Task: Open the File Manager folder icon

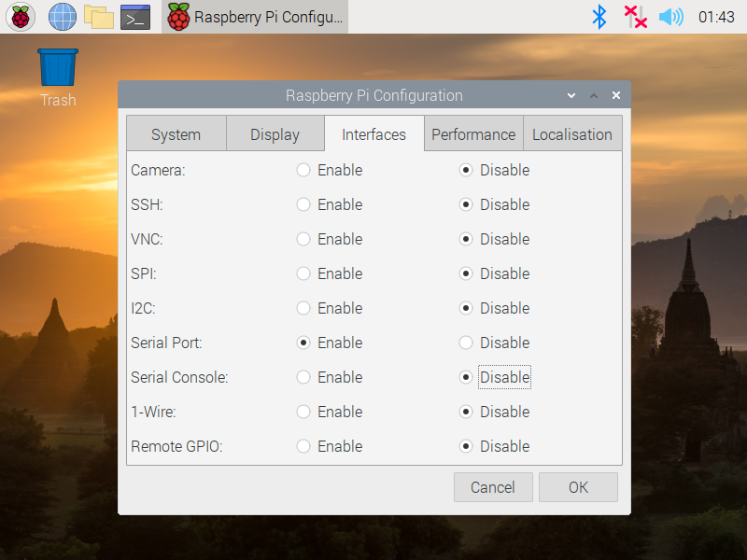Action: [99, 17]
